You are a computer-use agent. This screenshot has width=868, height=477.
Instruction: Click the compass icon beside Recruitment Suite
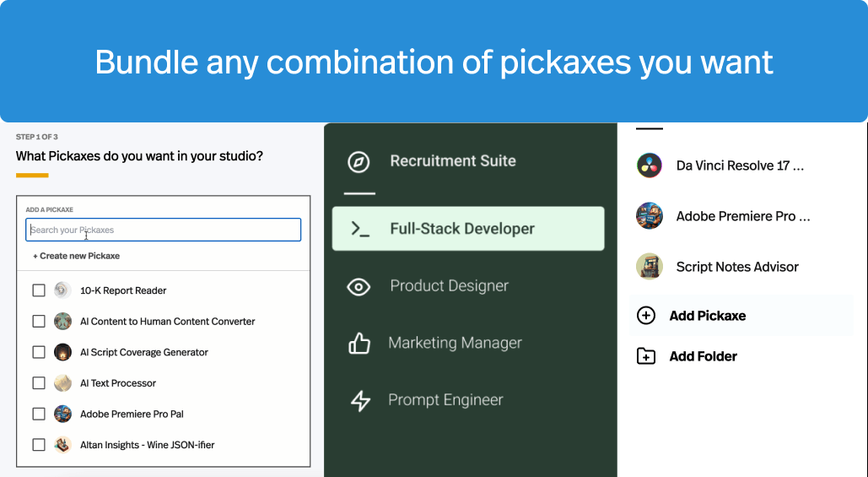pos(359,162)
